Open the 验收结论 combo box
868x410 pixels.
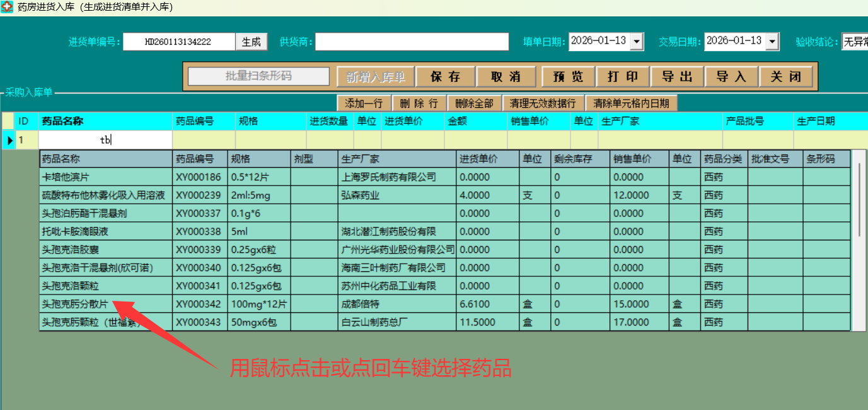coord(854,42)
